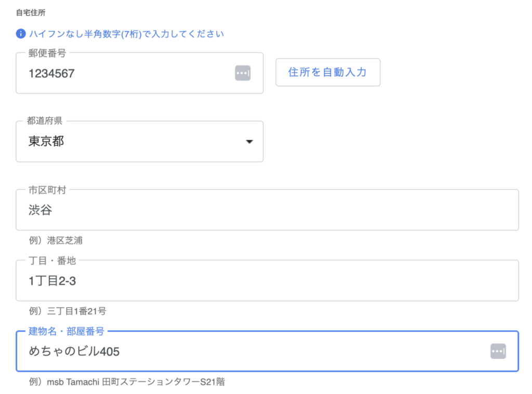Viewport: 532px width, 394px height.
Task: Click the 自宅住所 section heading
Action: click(31, 12)
